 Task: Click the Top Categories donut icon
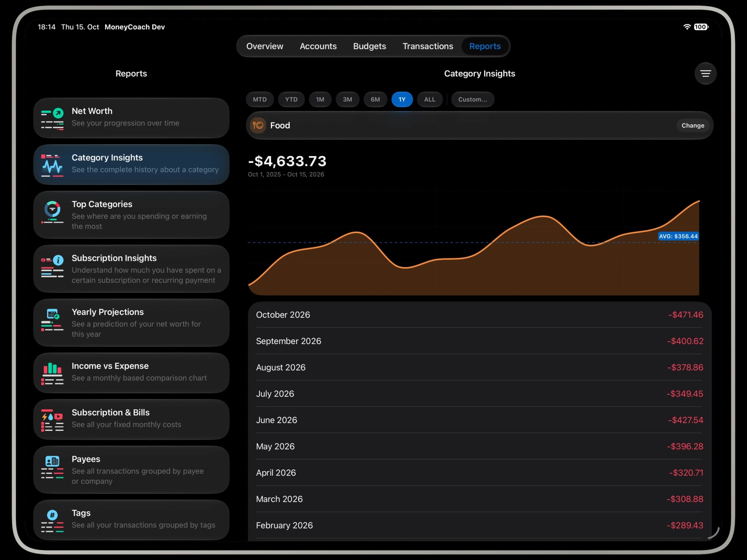pyautogui.click(x=52, y=212)
